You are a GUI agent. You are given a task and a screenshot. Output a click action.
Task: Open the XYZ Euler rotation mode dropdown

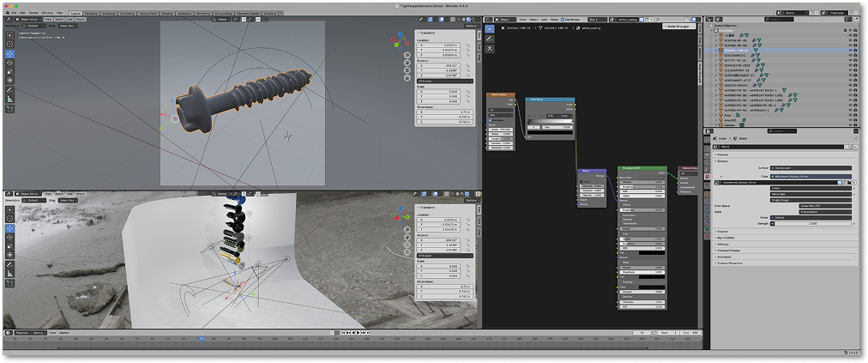[444, 81]
